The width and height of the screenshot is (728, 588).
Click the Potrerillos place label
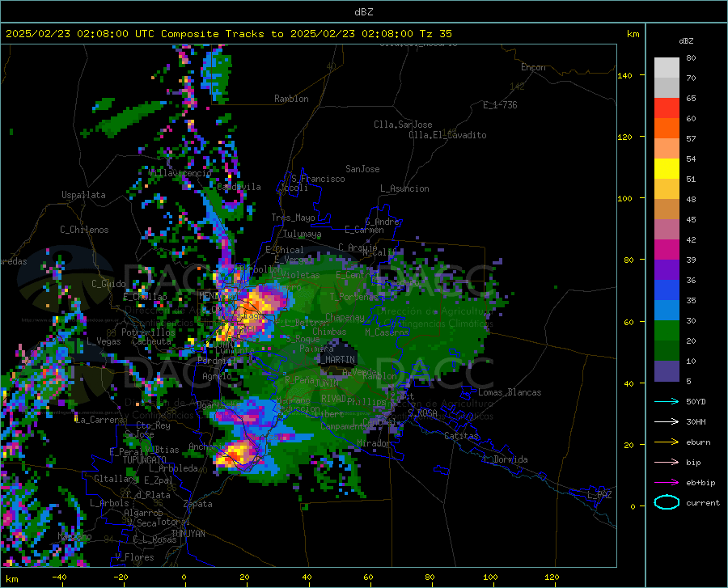(148, 332)
